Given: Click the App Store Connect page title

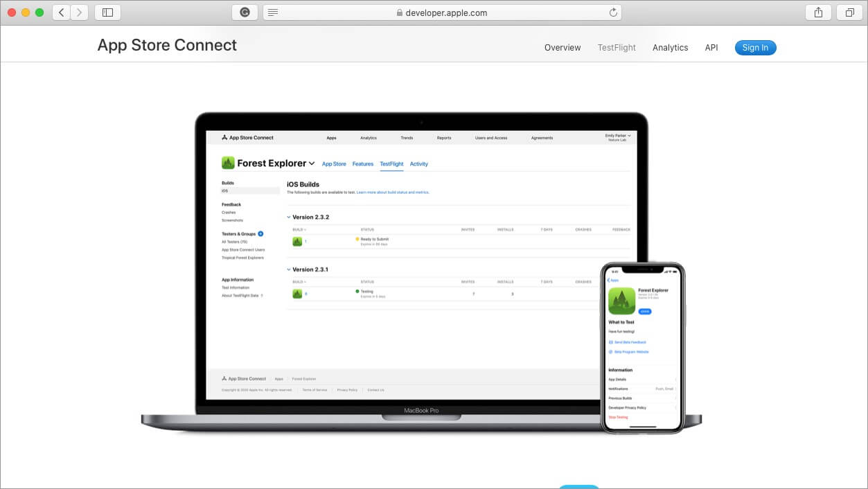Looking at the screenshot, I should pyautogui.click(x=167, y=46).
